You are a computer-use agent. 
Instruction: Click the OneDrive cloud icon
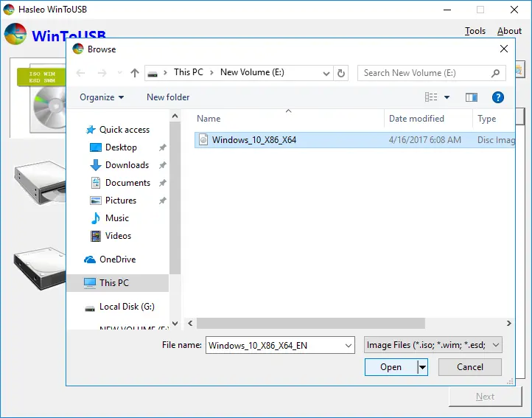tap(90, 259)
